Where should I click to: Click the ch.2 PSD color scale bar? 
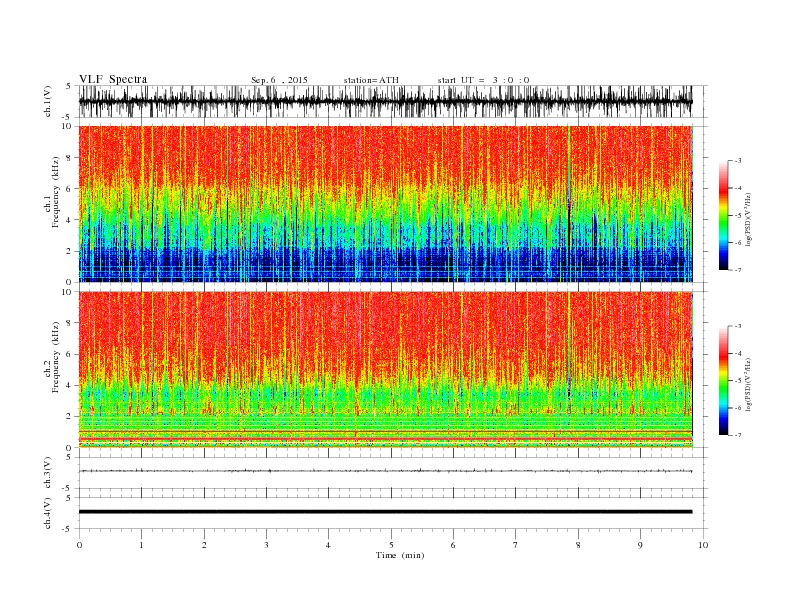(x=724, y=381)
